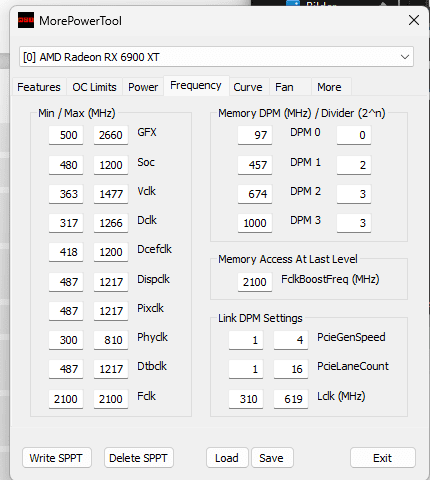Edit the Dtbclk maximum frequency field
The image size is (430, 480).
(111, 369)
